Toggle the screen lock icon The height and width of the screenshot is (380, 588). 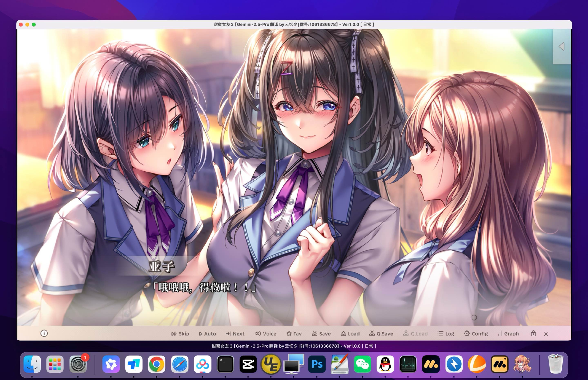click(533, 334)
